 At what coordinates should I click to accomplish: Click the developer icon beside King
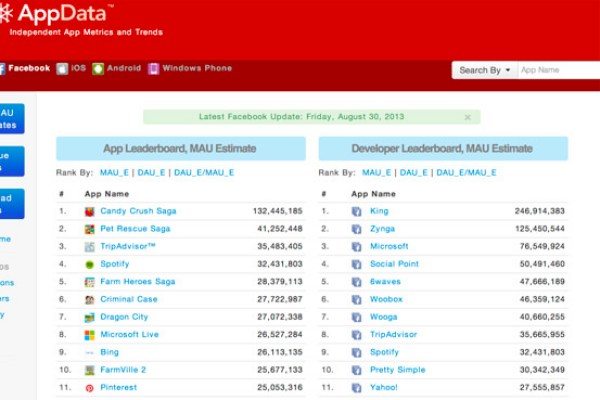[x=356, y=211]
